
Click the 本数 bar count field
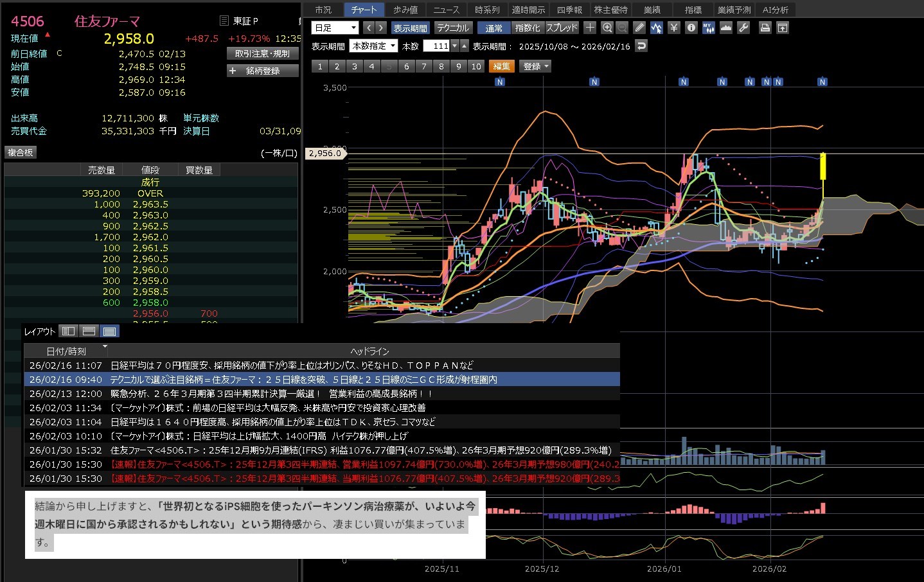click(x=437, y=46)
